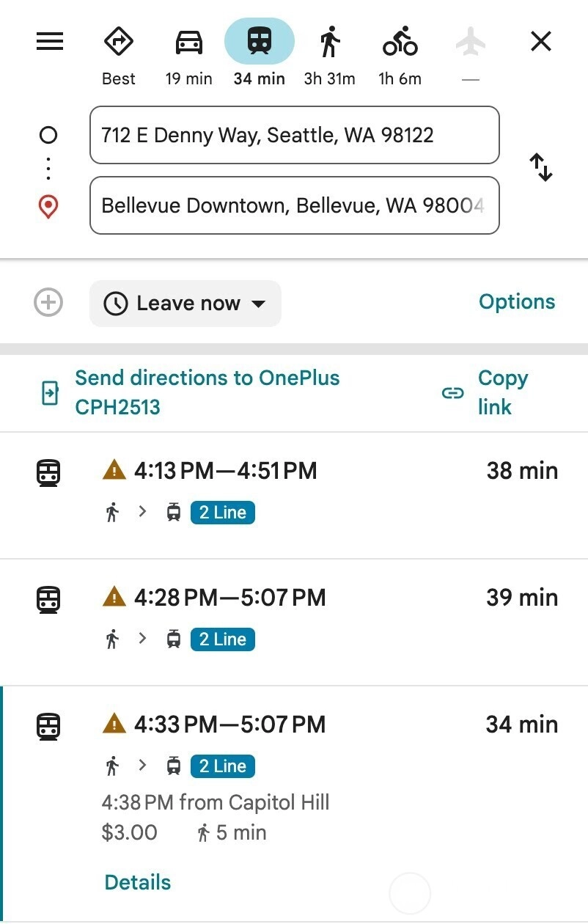588x924 pixels.
Task: Add a destination with plus icon
Action: [x=48, y=302]
